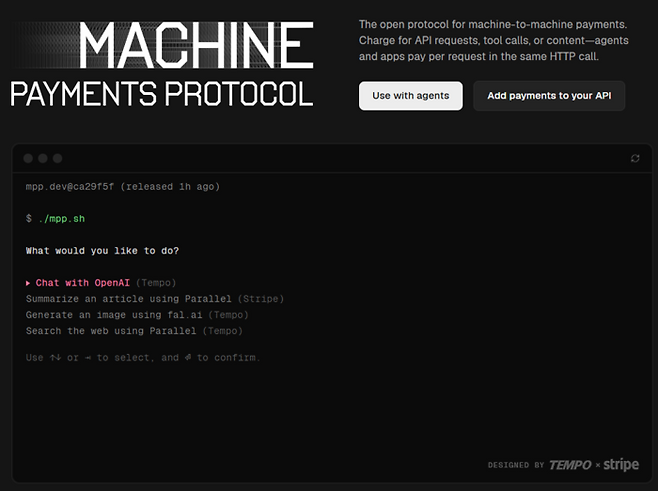Click the keyboard hint about select and confirm

(142, 357)
